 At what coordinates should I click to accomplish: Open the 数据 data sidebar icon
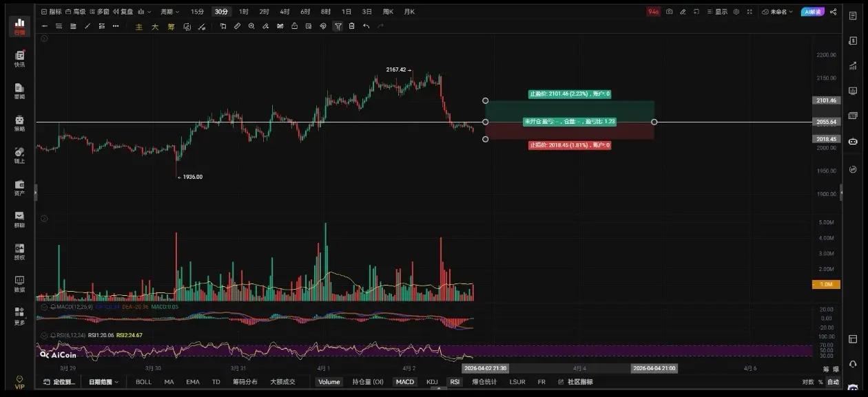click(19, 284)
